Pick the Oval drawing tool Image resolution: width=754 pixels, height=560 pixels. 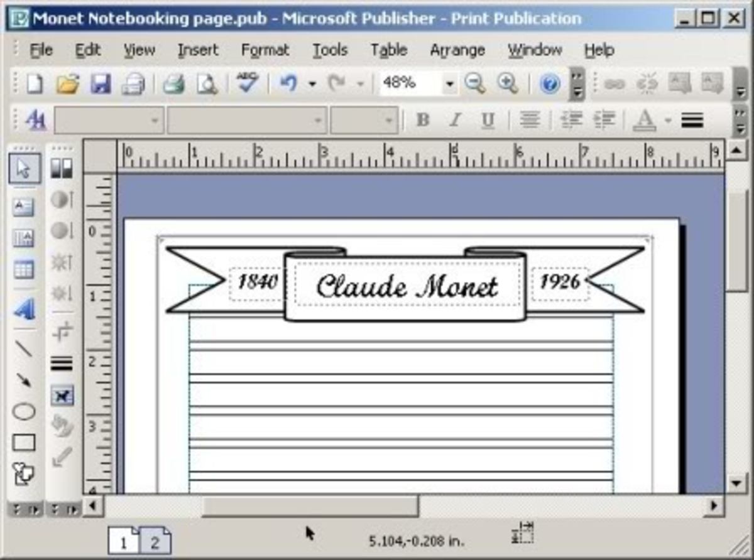pos(23,411)
